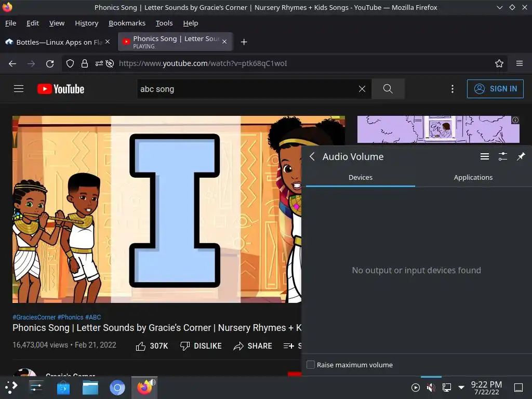Open the File menu
Screen dimensions: 532x399
[x=10, y=23]
